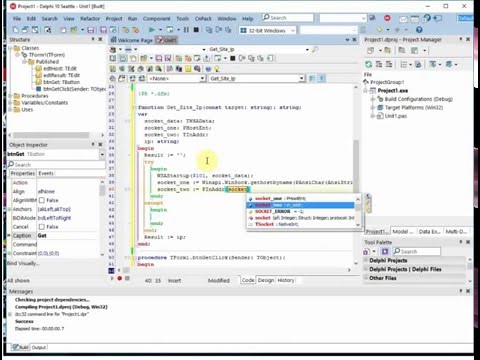
Task: Open the btnGet component selector dropdown
Action: (x=102, y=154)
